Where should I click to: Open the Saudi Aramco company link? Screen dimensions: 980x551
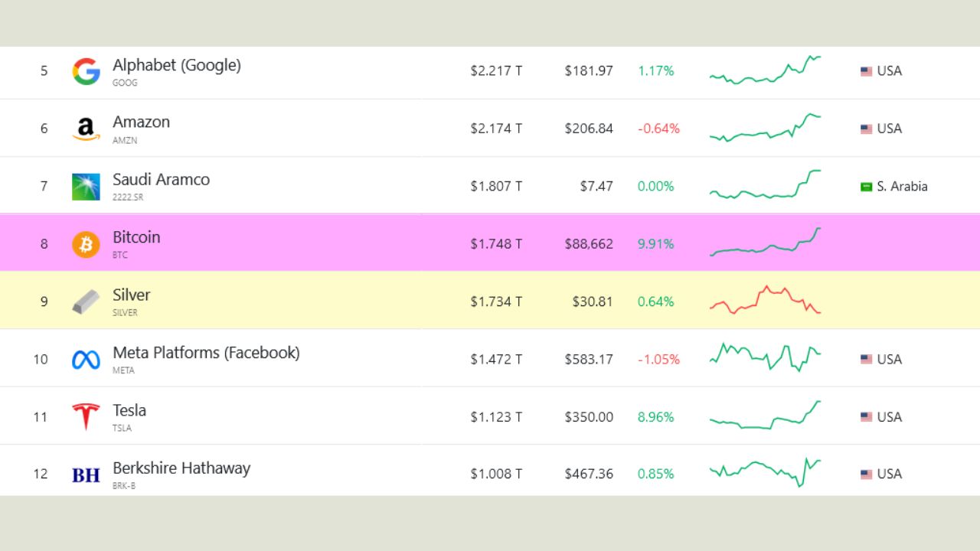(x=161, y=179)
